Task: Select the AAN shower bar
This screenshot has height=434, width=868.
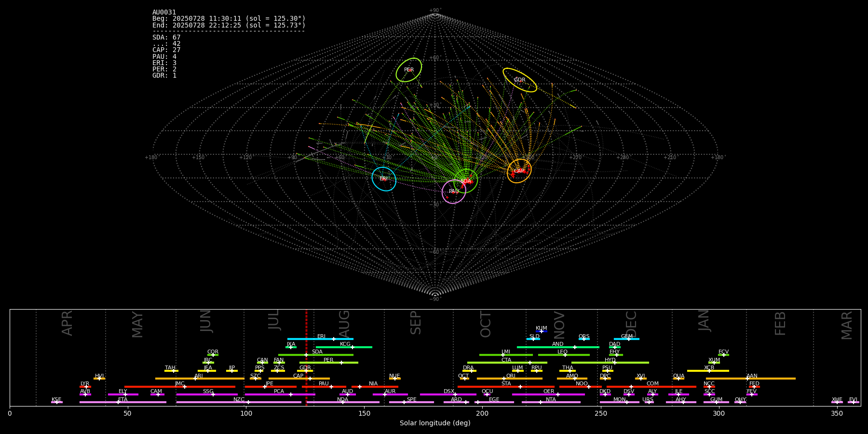Action: [x=751, y=379]
